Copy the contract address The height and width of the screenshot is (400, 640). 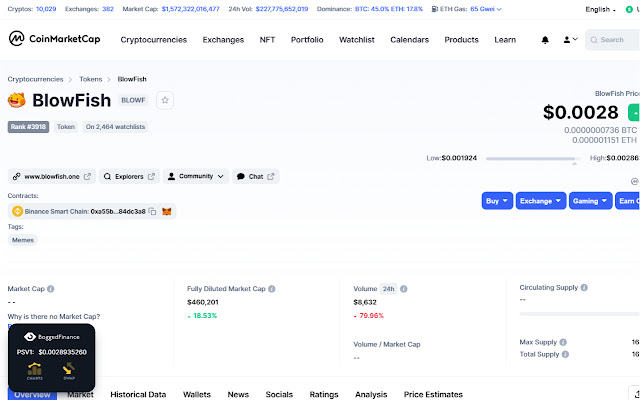[x=152, y=211]
